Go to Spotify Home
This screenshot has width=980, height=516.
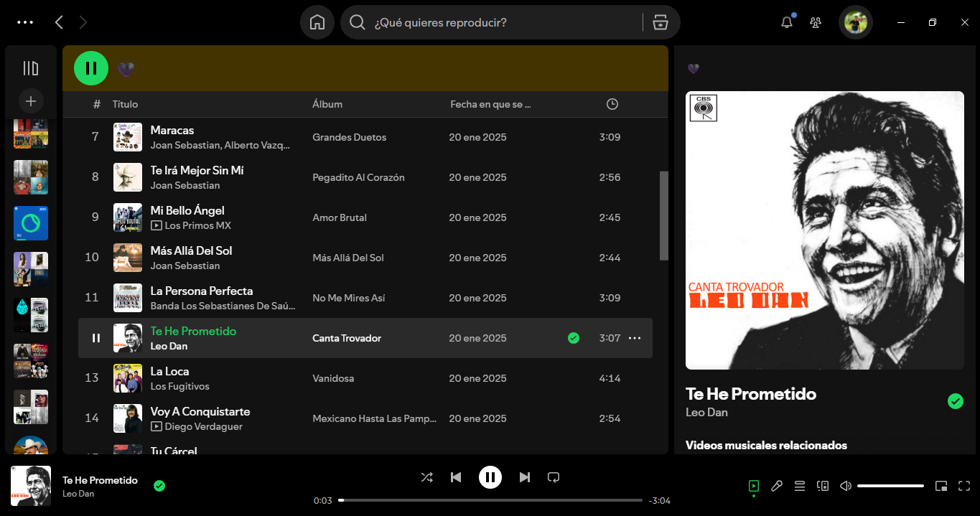317,22
